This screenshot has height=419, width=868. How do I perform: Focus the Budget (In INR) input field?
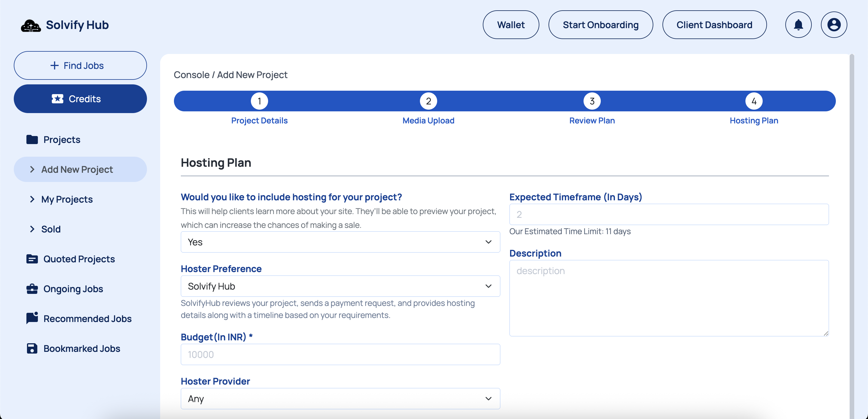[x=340, y=354]
